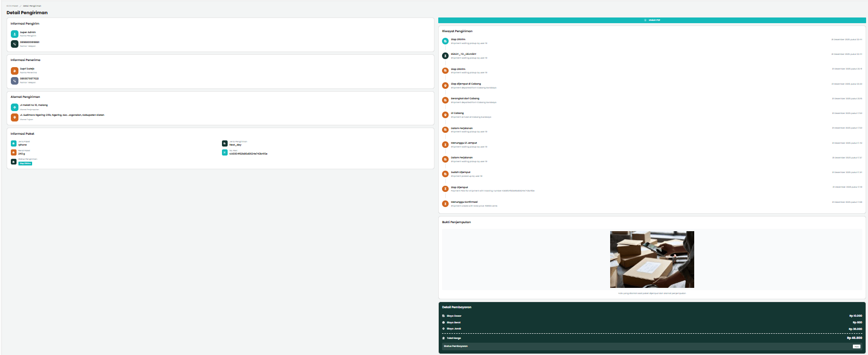Click the destination pin icon beside Jl. Sudimoro
The height and width of the screenshot is (355, 868).
click(x=15, y=117)
